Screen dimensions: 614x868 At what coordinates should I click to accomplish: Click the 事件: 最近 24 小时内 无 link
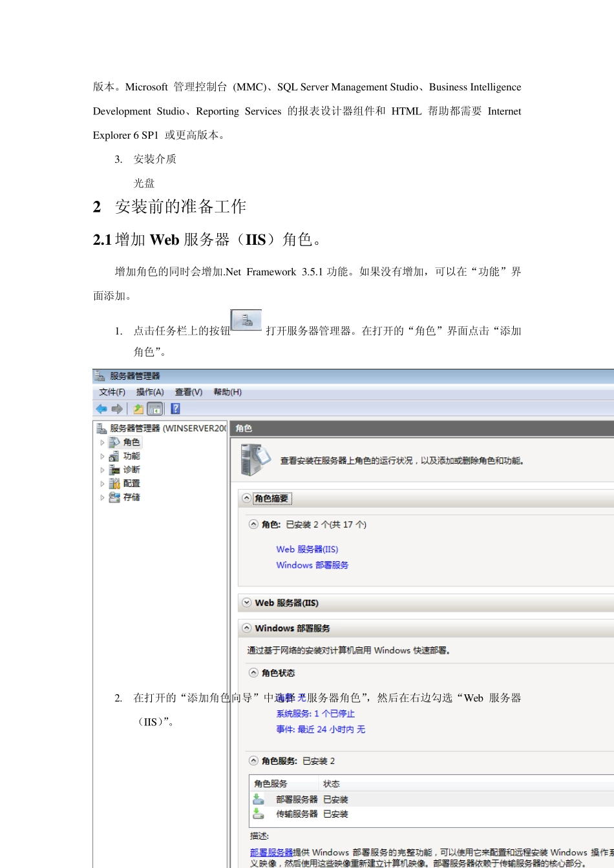click(x=321, y=729)
